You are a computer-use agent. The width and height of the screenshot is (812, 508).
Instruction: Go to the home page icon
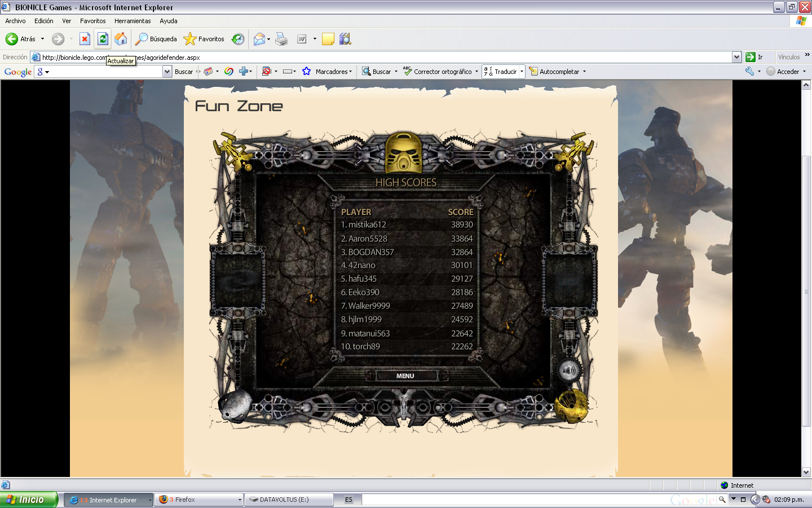[121, 39]
